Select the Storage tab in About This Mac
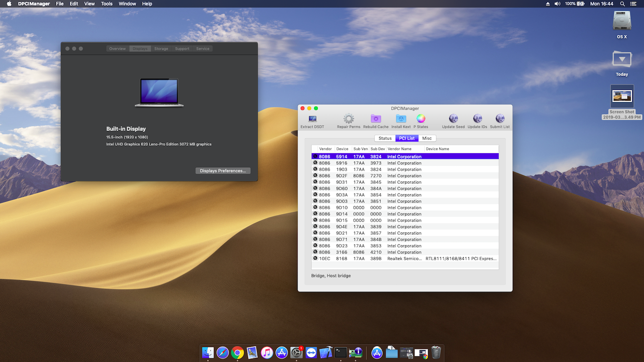The image size is (644, 362). [161, 49]
